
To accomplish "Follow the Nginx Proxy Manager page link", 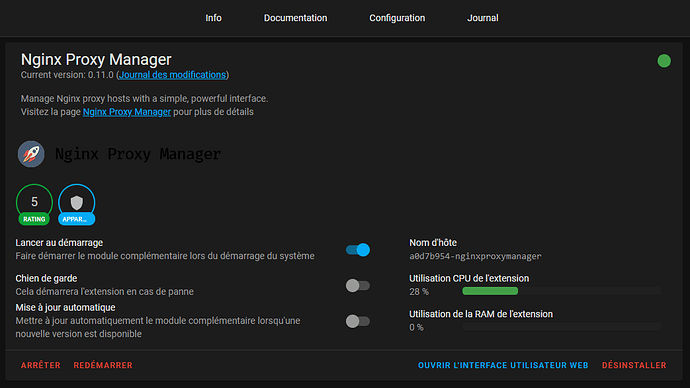I will coord(127,112).
